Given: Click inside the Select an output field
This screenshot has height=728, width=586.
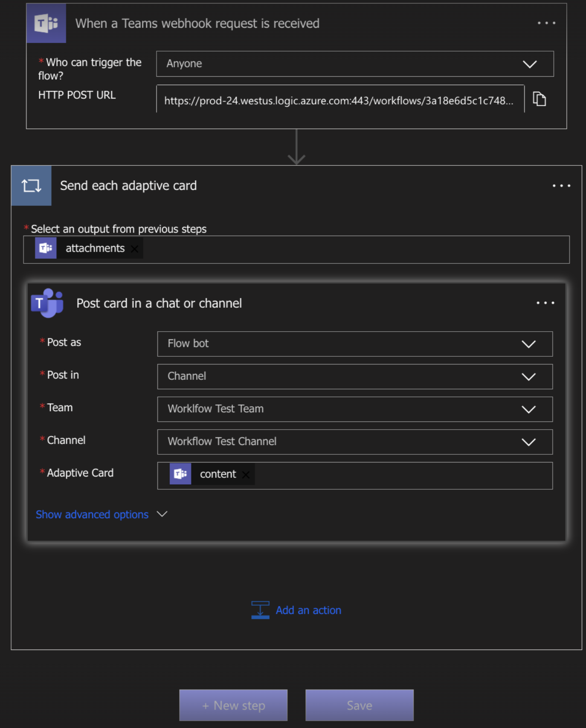Looking at the screenshot, I should coord(296,250).
